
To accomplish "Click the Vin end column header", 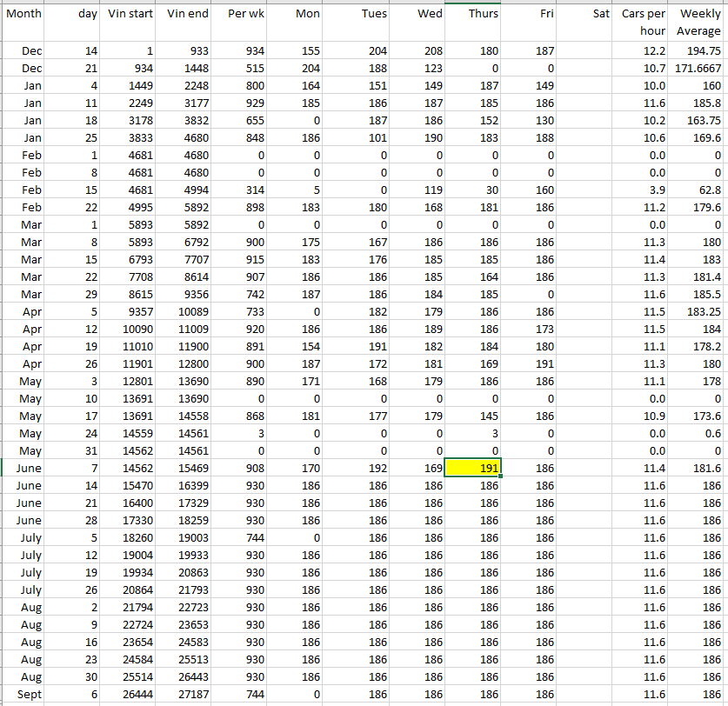I will pyautogui.click(x=186, y=15).
